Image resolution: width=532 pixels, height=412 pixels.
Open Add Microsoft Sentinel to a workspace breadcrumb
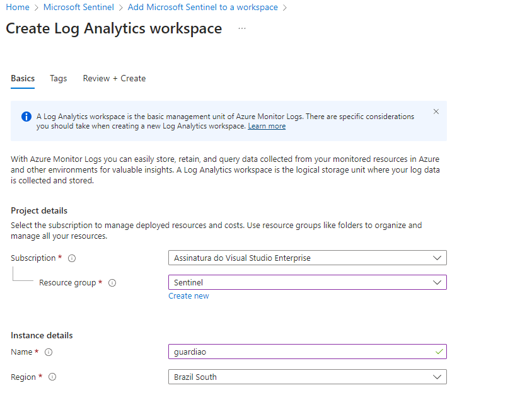(x=202, y=8)
